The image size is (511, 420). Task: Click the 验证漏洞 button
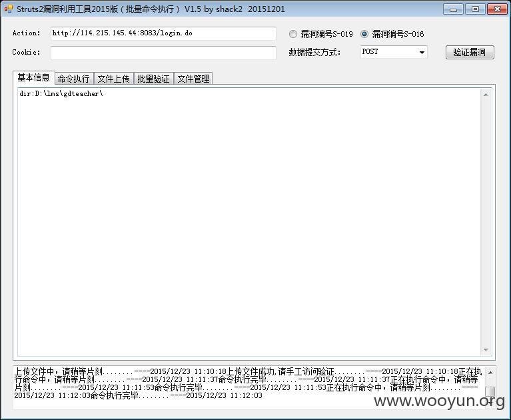(470, 52)
